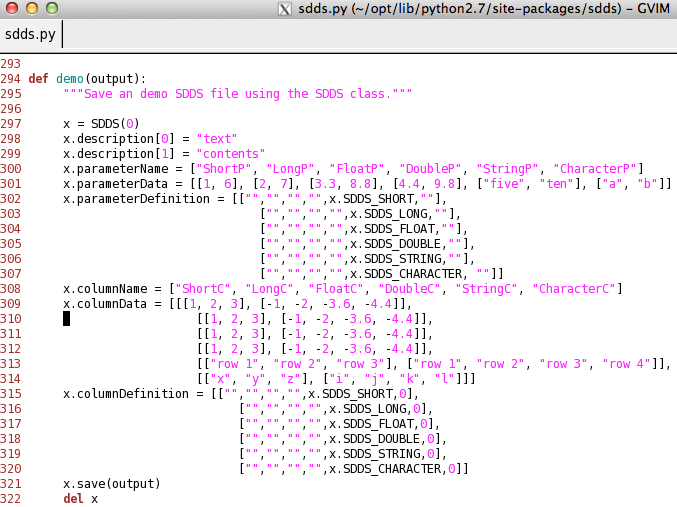Screen dimensions: 677x507
Task: Click x.save(output) on line 321
Action: click(111, 484)
